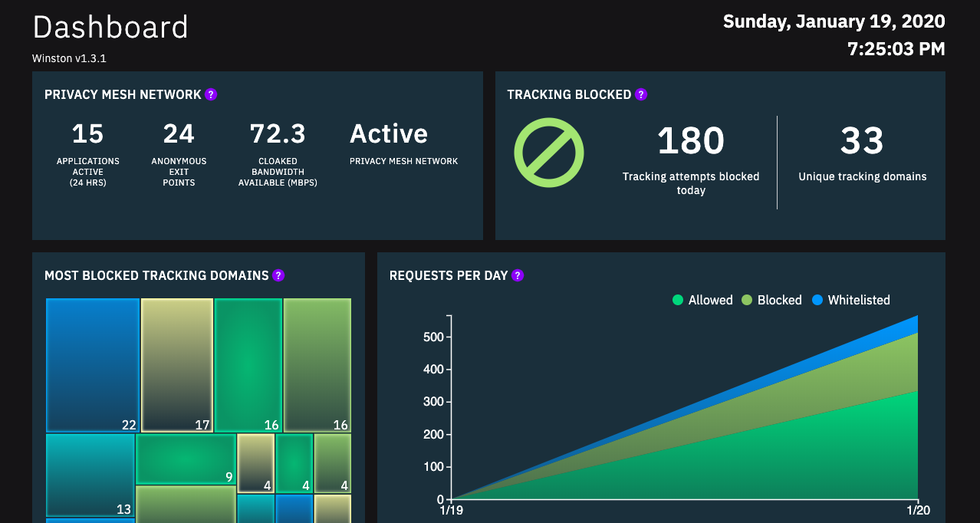Click help icon beside Tracking Blocked
The image size is (980, 523).
(x=641, y=95)
